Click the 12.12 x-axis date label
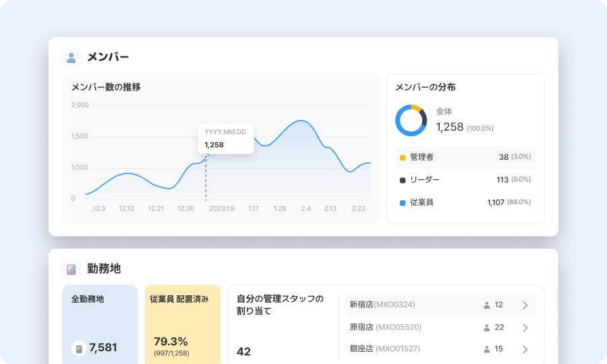The image size is (607, 364). point(126,208)
